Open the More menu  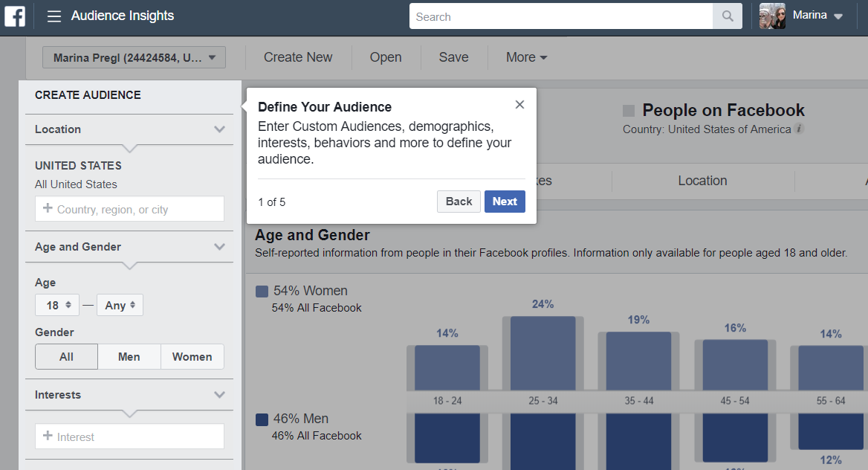click(x=526, y=57)
